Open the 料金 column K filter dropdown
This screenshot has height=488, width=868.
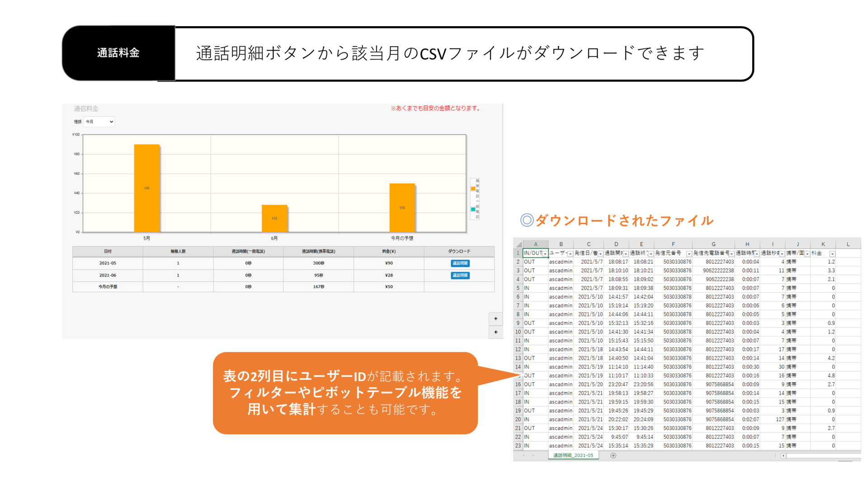click(x=832, y=253)
